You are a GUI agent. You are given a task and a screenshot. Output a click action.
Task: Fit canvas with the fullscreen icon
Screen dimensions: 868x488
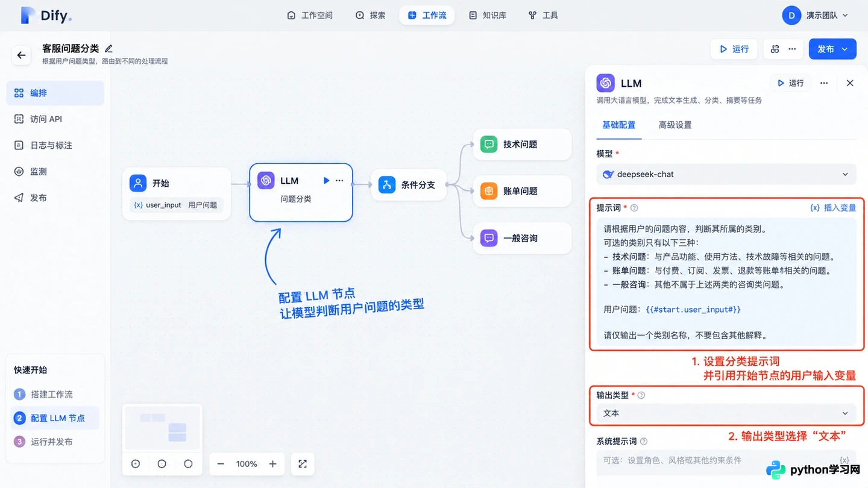[x=303, y=464]
